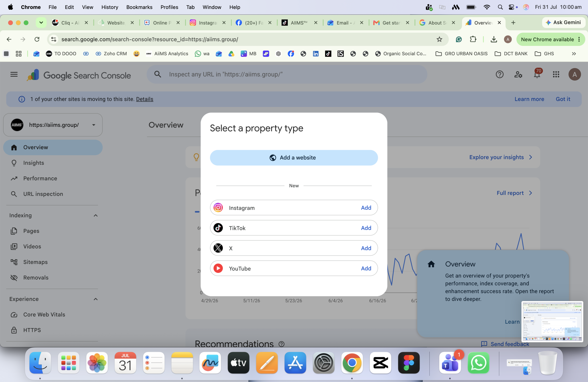Click New Chrome available update button
Screen dimensions: 588x382
tap(551, 39)
